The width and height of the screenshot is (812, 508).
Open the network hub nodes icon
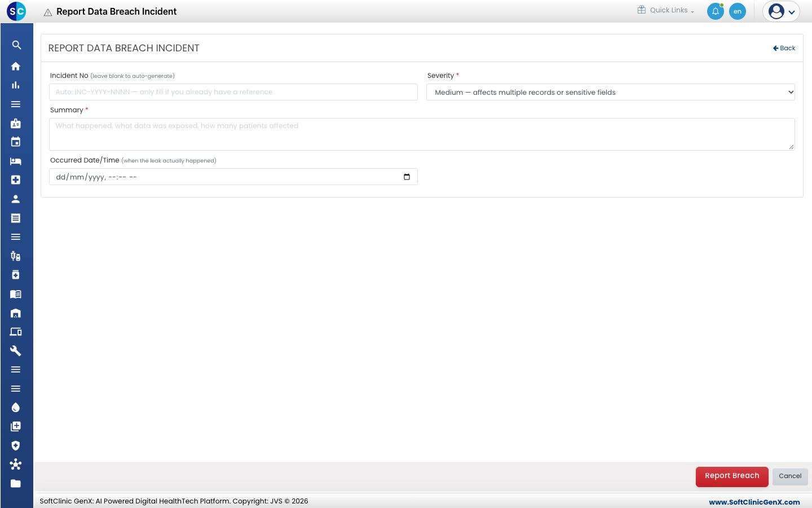[16, 464]
